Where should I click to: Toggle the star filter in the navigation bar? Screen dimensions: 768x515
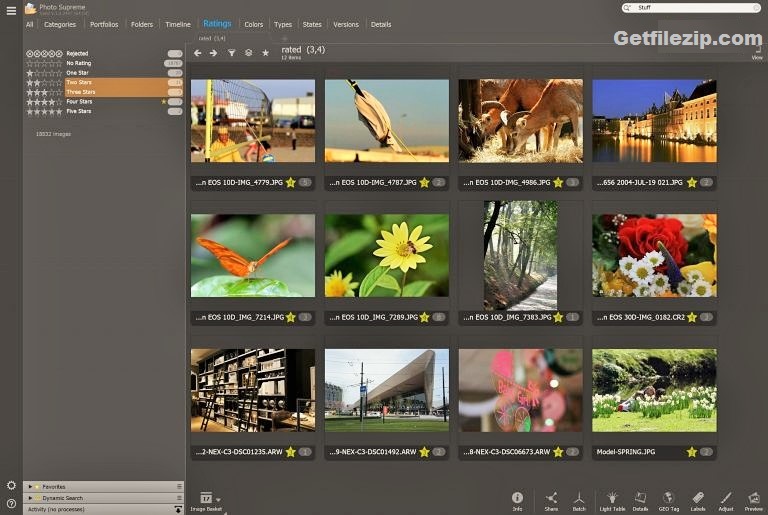coord(265,53)
